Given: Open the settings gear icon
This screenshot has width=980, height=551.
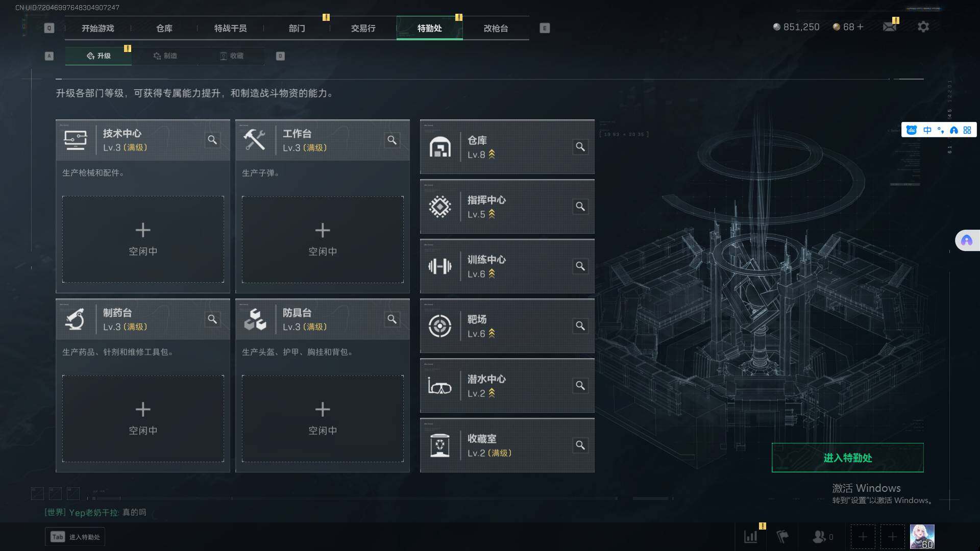Looking at the screenshot, I should click(923, 27).
